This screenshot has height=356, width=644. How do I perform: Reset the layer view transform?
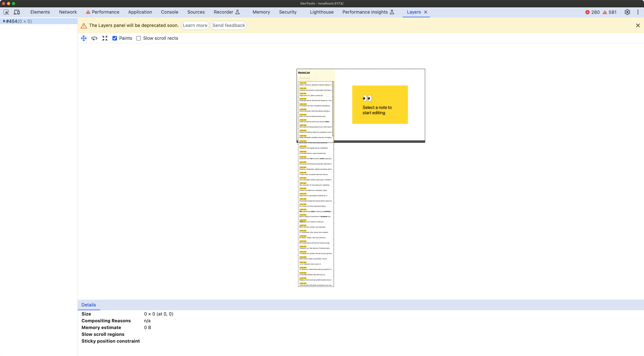[x=105, y=38]
